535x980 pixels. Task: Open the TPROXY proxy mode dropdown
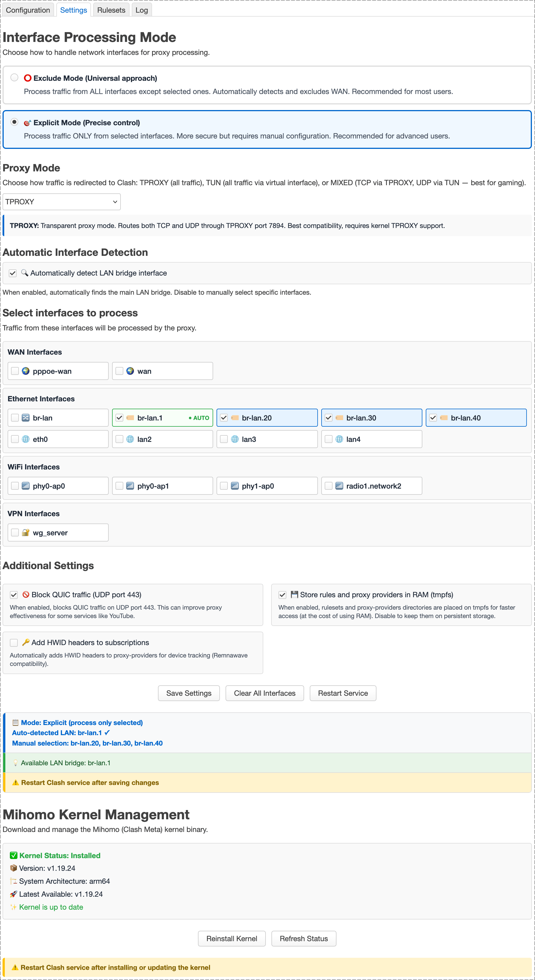pos(62,202)
